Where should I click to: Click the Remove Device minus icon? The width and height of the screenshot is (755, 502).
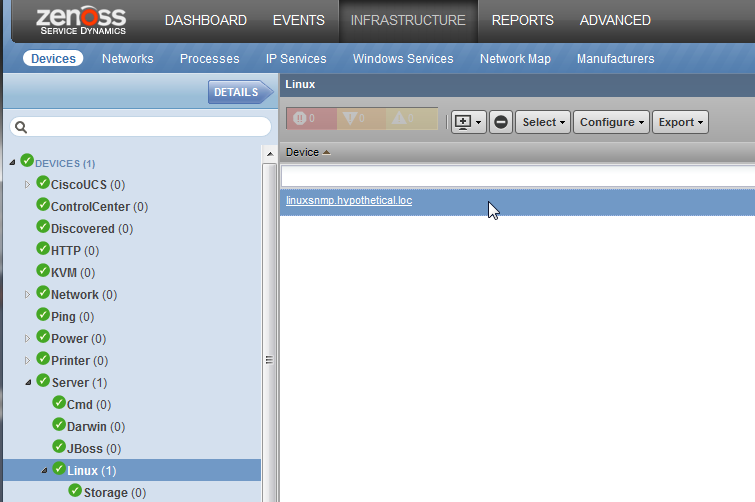(x=501, y=122)
